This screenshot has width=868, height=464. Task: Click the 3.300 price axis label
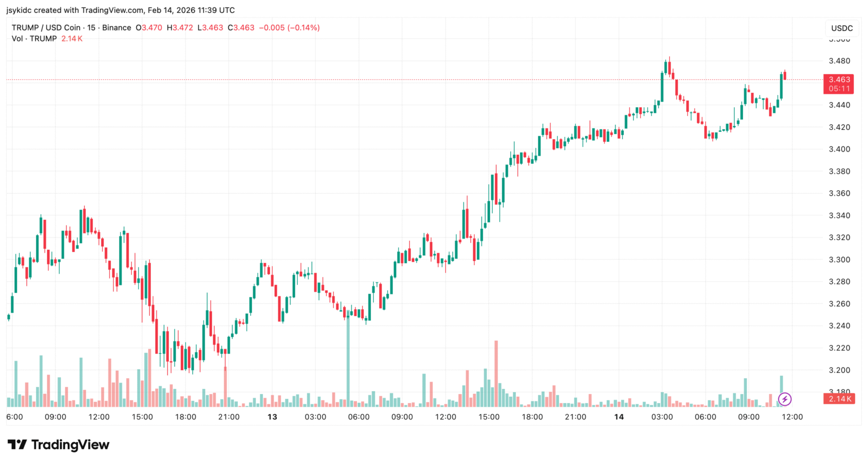pyautogui.click(x=839, y=260)
